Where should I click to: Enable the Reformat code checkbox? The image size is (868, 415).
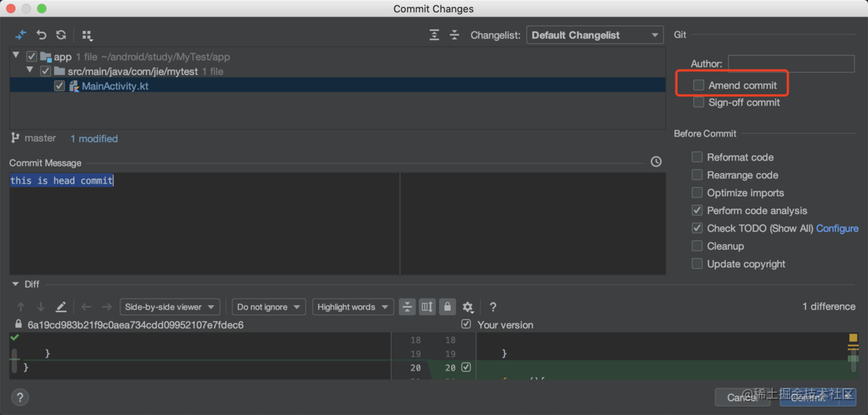point(697,157)
